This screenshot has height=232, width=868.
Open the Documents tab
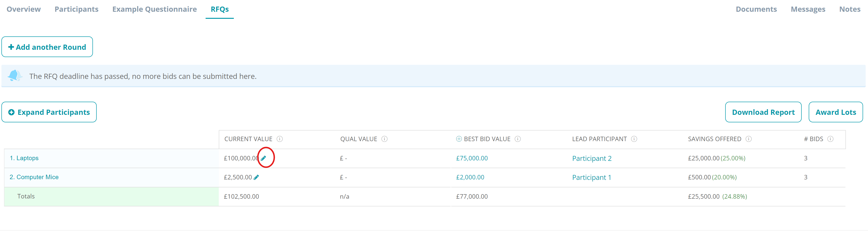pyautogui.click(x=756, y=9)
